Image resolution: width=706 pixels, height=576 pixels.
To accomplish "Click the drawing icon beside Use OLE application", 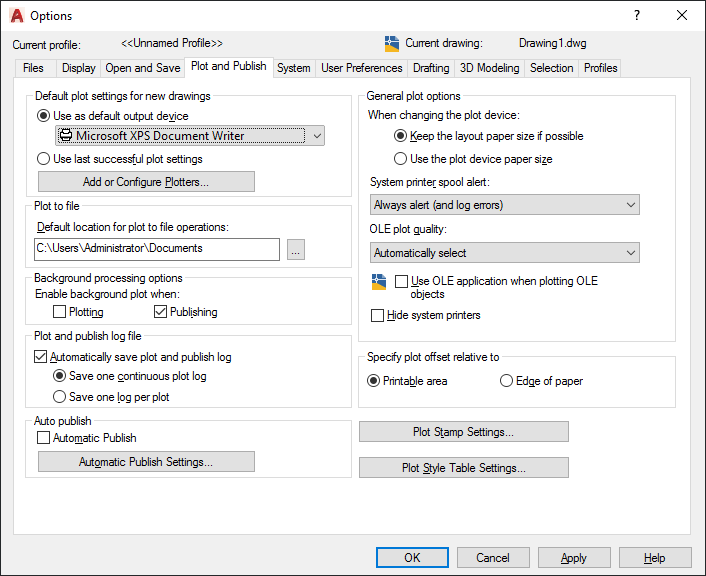I will coord(378,283).
